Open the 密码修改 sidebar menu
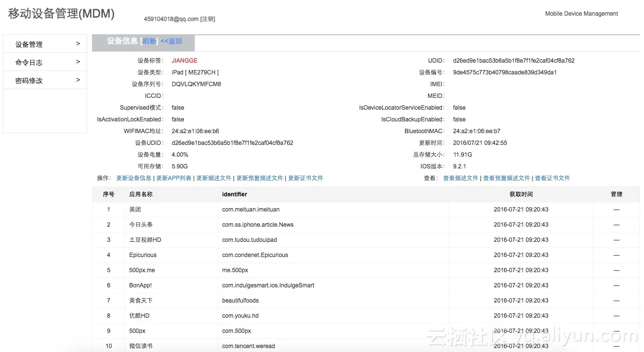The image size is (644, 352). [x=29, y=80]
